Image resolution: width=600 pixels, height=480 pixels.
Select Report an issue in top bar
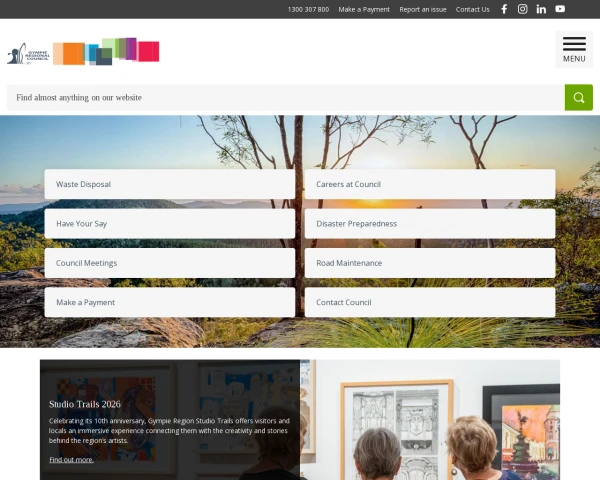[x=423, y=10]
